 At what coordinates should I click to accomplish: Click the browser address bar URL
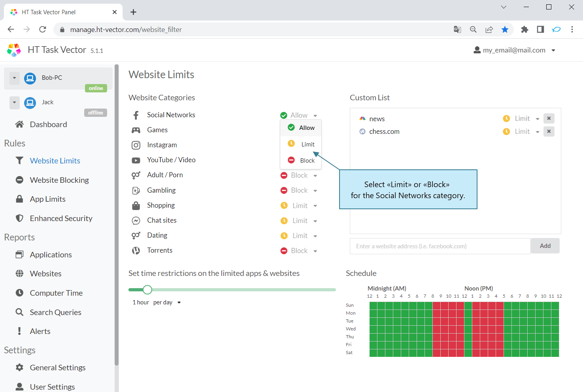[x=126, y=30]
